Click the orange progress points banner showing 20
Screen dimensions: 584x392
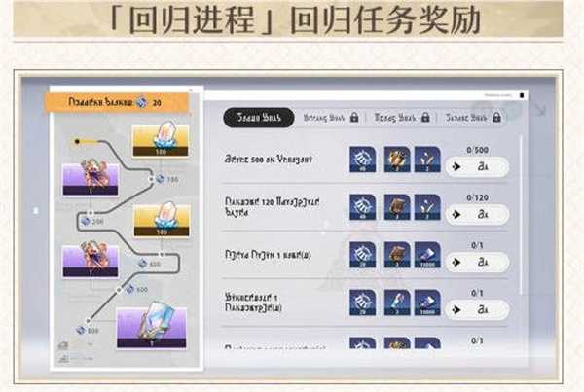[x=117, y=102]
